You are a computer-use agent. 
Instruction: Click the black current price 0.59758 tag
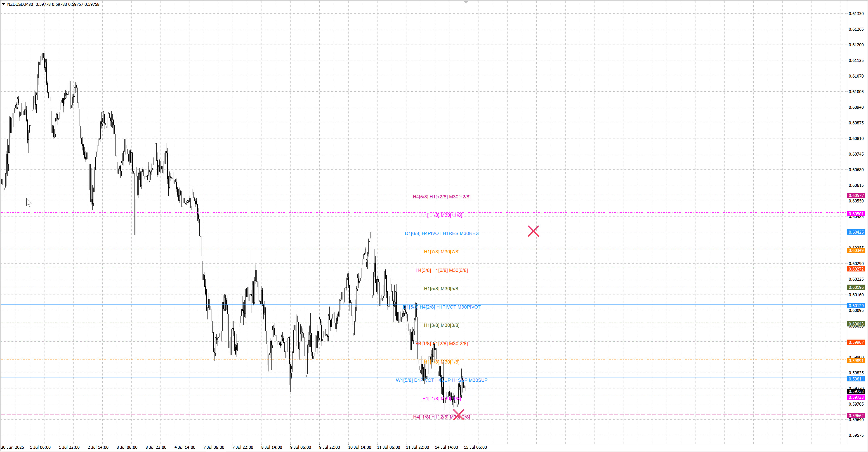pos(856,392)
